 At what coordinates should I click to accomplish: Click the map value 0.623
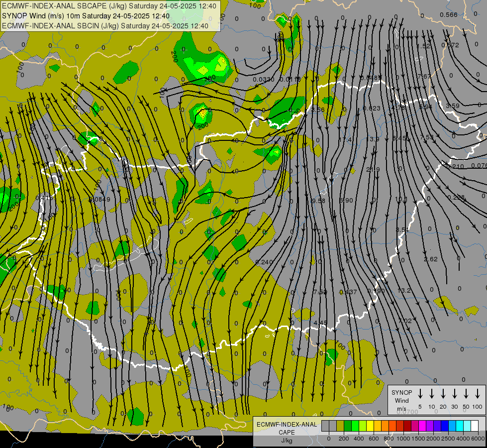coord(372,108)
